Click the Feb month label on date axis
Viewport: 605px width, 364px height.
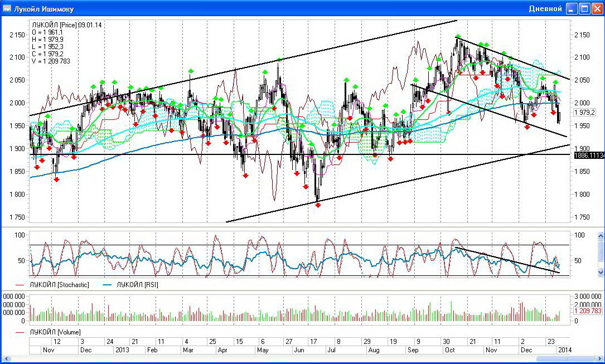152,350
